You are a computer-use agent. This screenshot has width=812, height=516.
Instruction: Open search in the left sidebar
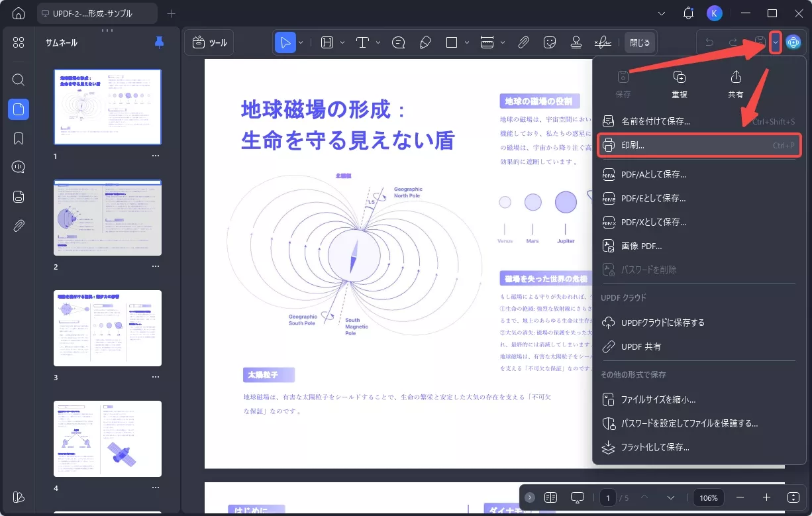coord(18,79)
